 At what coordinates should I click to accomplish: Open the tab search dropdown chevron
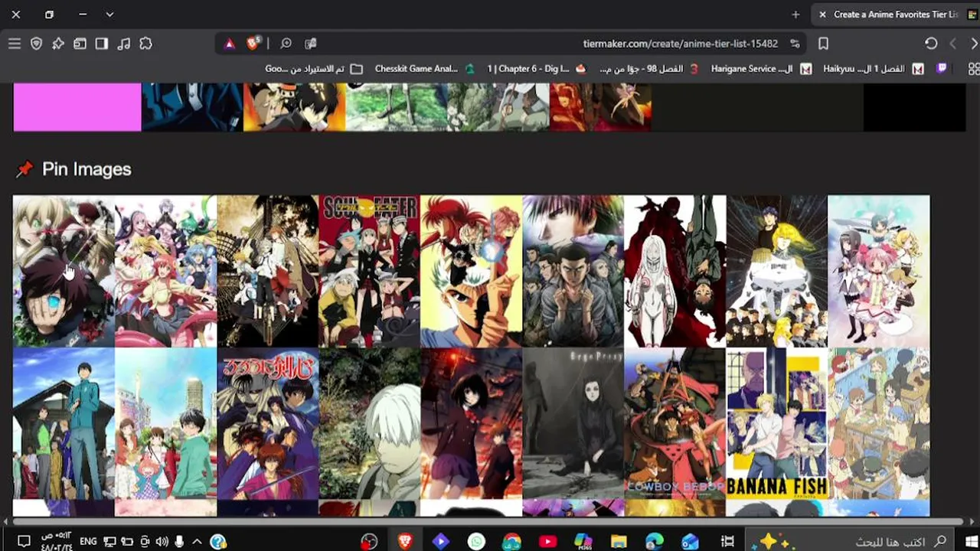[x=109, y=15]
